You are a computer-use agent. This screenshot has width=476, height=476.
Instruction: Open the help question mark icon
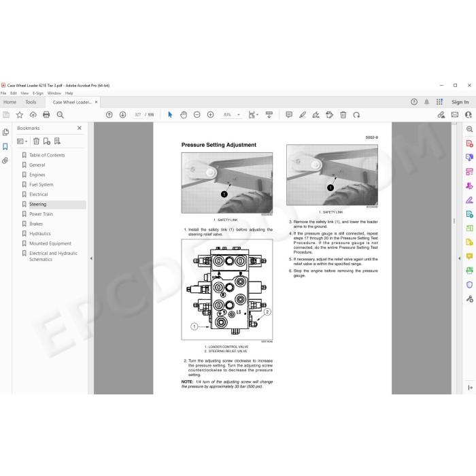coord(414,102)
